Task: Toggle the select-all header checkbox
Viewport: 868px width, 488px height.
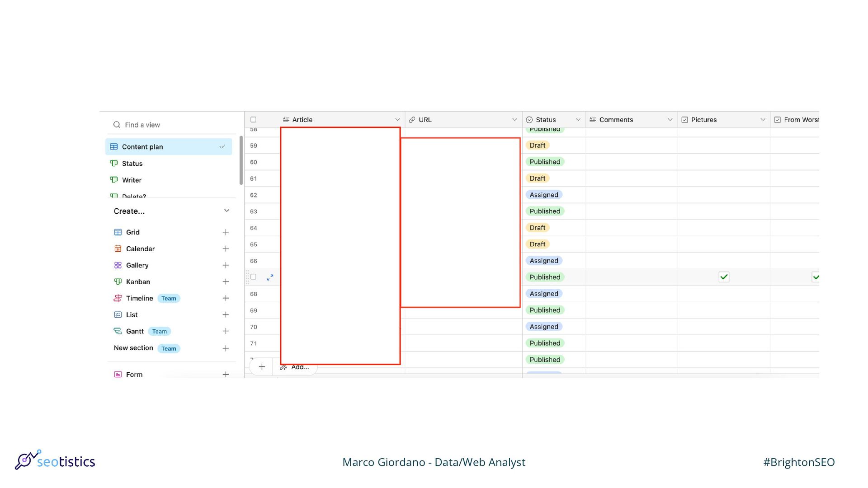Action: 254,120
